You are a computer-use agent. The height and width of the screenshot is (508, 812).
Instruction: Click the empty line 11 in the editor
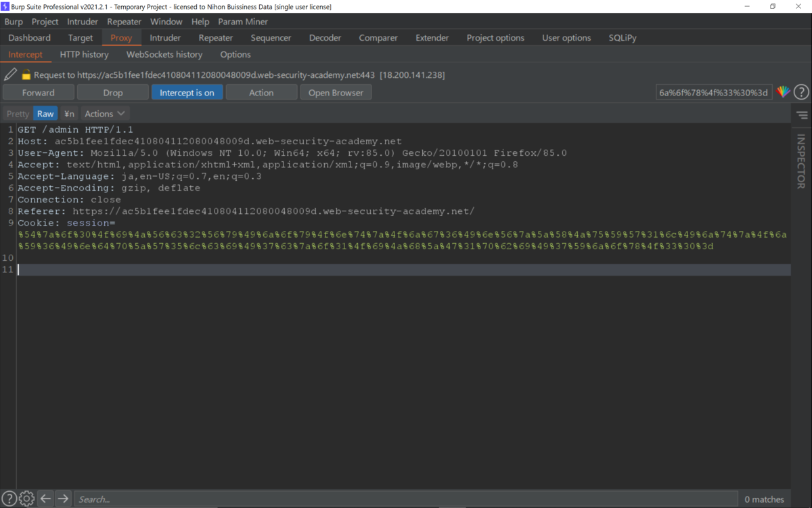pos(403,270)
